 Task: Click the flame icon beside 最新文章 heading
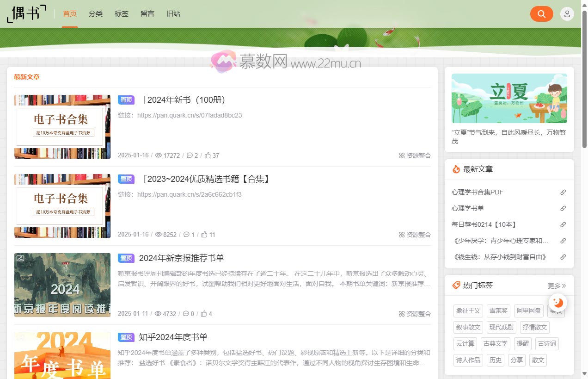coord(455,169)
